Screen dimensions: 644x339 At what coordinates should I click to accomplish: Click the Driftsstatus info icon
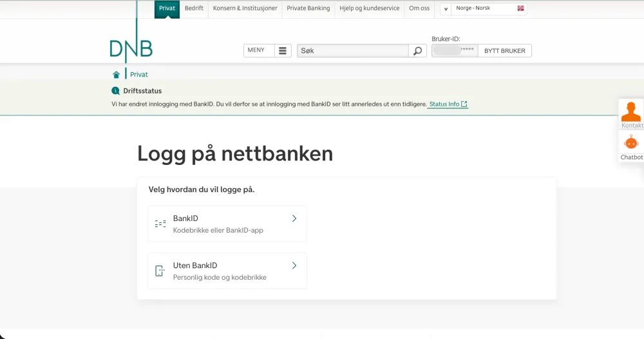(115, 91)
